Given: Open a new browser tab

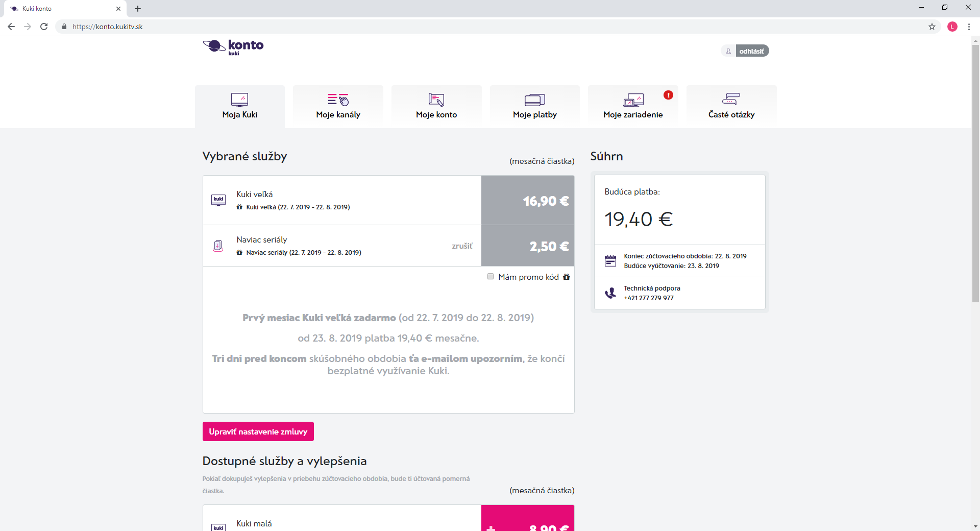Looking at the screenshot, I should (x=138, y=9).
